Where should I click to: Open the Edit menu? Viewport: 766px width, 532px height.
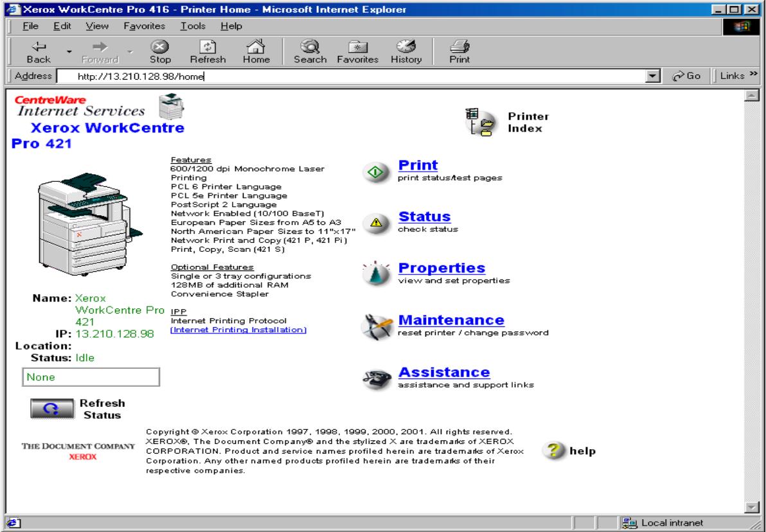[x=62, y=26]
